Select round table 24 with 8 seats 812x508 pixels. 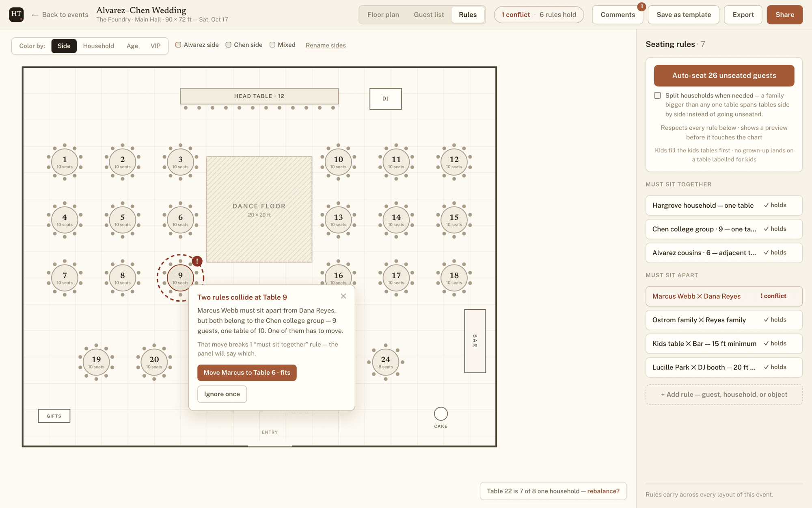[x=386, y=362]
